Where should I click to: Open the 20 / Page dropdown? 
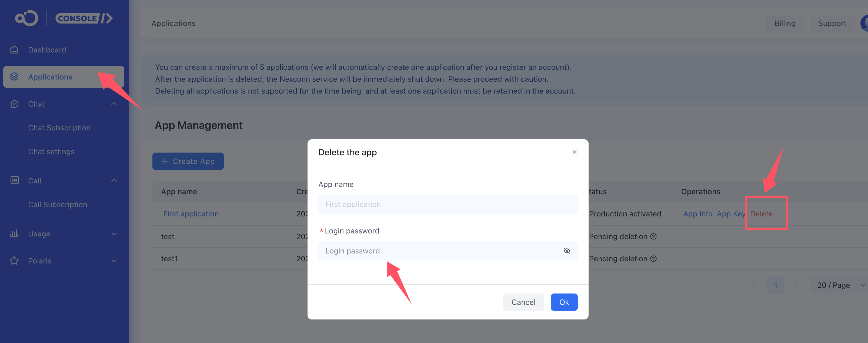tap(839, 285)
